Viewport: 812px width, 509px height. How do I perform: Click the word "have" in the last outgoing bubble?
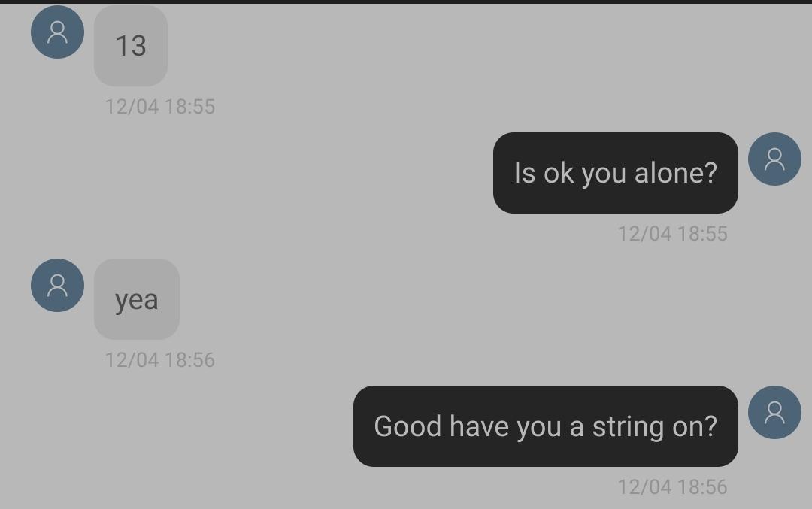pos(479,426)
